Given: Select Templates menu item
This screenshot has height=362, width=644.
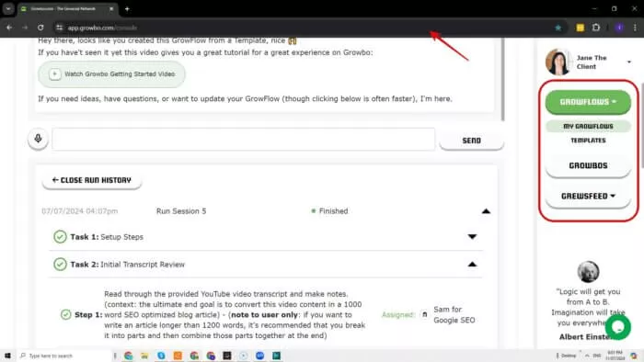Looking at the screenshot, I should (588, 141).
